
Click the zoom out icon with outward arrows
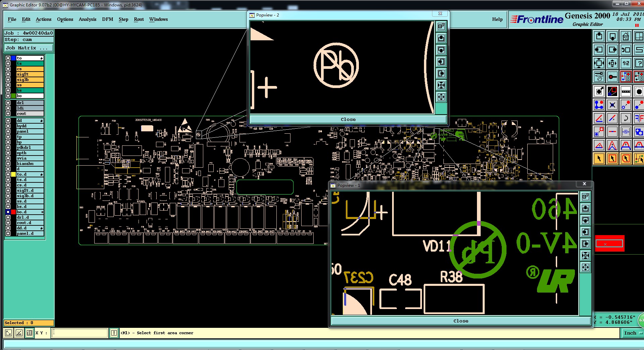[612, 63]
